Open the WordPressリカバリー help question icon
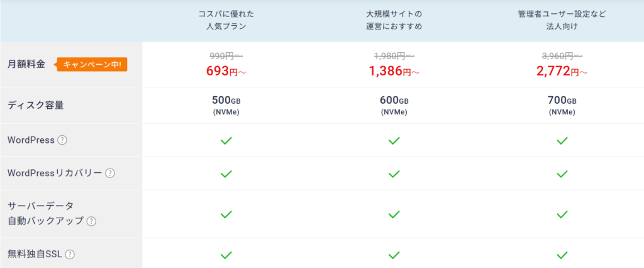644x268 pixels. pyautogui.click(x=109, y=174)
